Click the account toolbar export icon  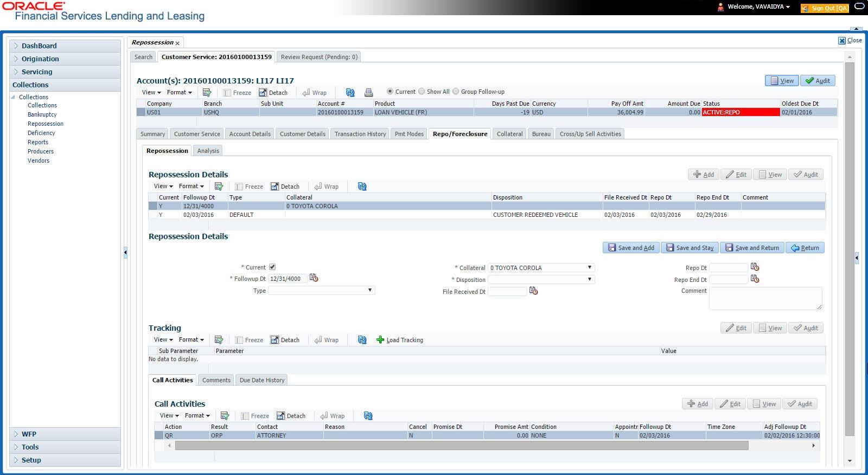coord(207,93)
